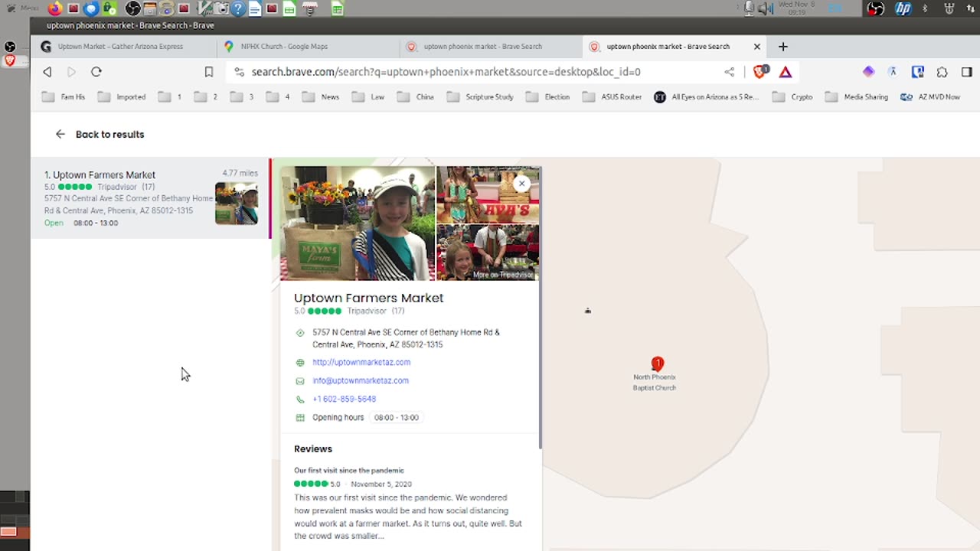Switch to NPHX Church Google Maps tab
The width and height of the screenshot is (980, 551).
click(x=308, y=47)
